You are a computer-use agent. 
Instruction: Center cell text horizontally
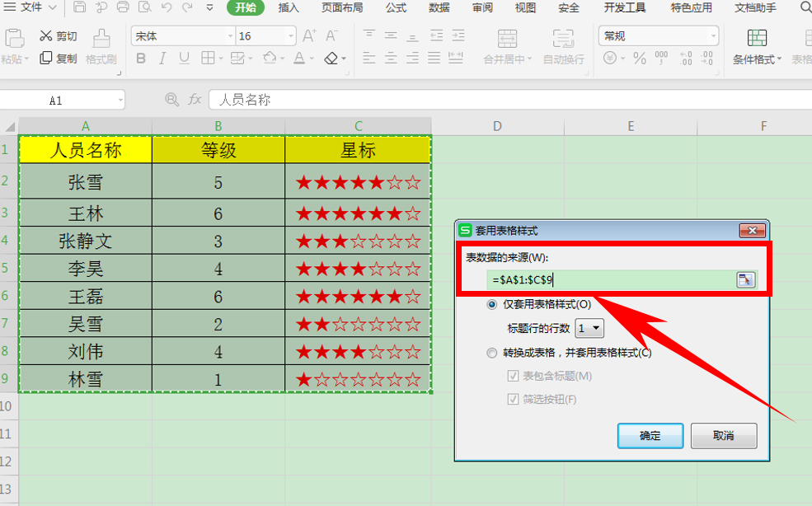(x=391, y=58)
